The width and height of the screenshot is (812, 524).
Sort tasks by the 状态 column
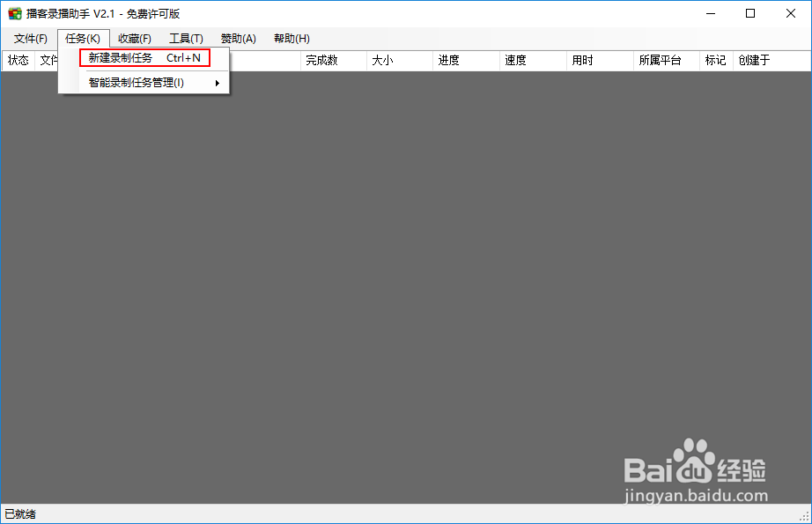pyautogui.click(x=17, y=60)
